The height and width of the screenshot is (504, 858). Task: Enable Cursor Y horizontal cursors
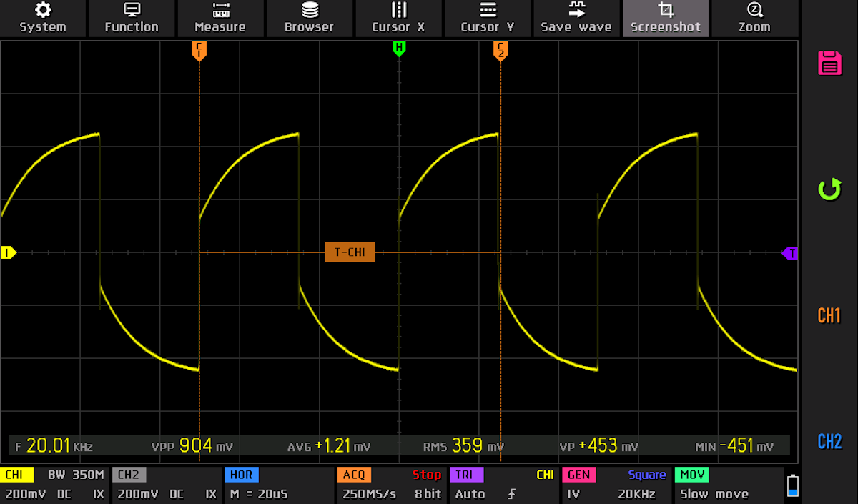488,18
